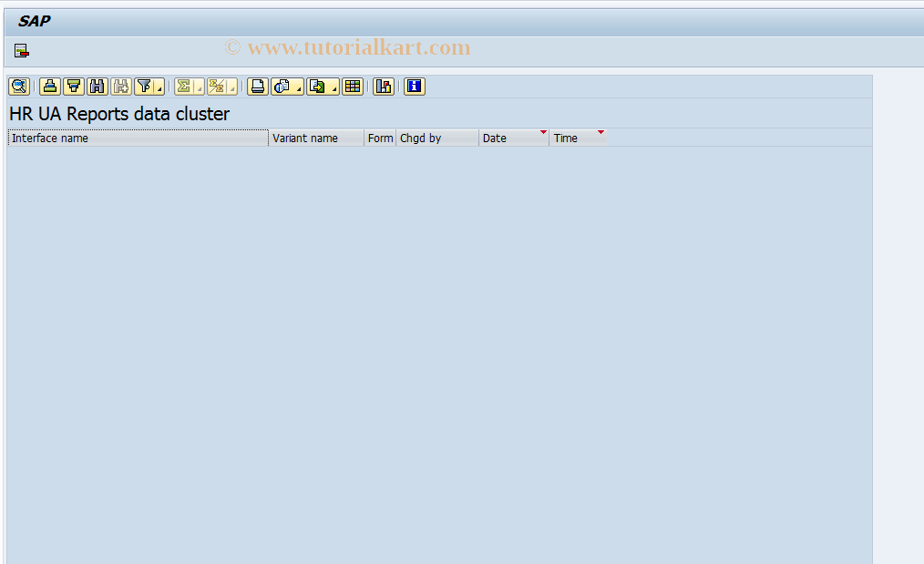The height and width of the screenshot is (564, 924).
Task: Click the blue Info icon
Action: click(x=413, y=87)
